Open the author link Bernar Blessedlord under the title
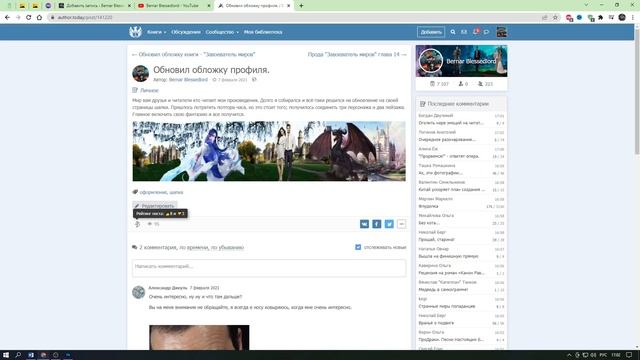Viewport: 640px width, 360px height. [188, 80]
